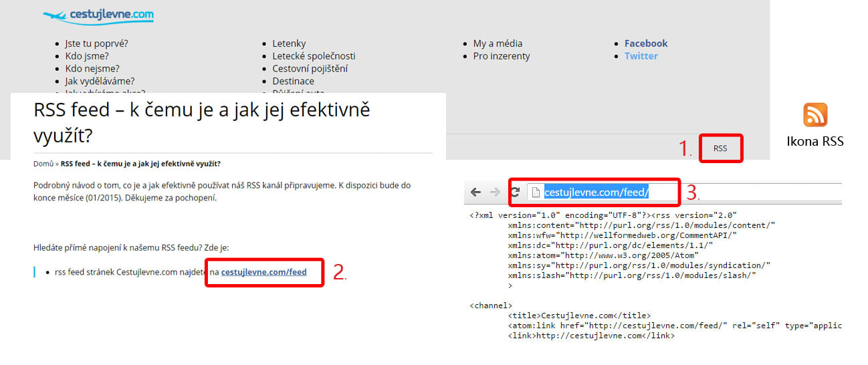Open the 'My a média' link

click(x=498, y=43)
